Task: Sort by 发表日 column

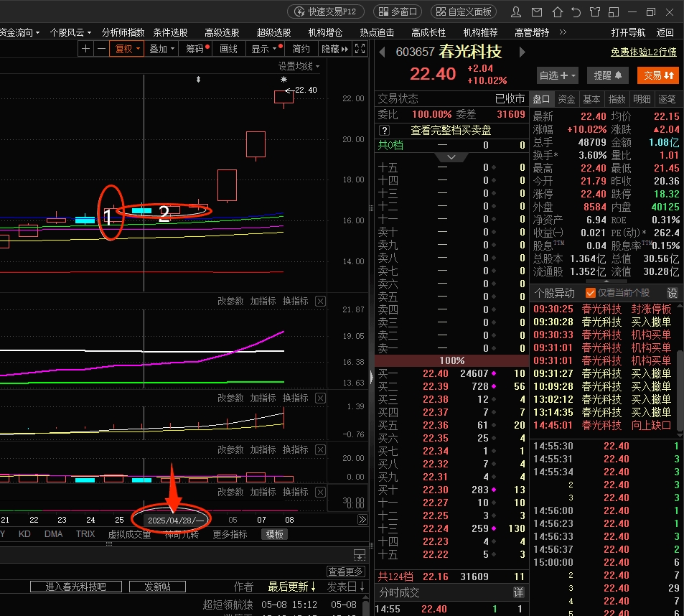Action: [x=345, y=587]
